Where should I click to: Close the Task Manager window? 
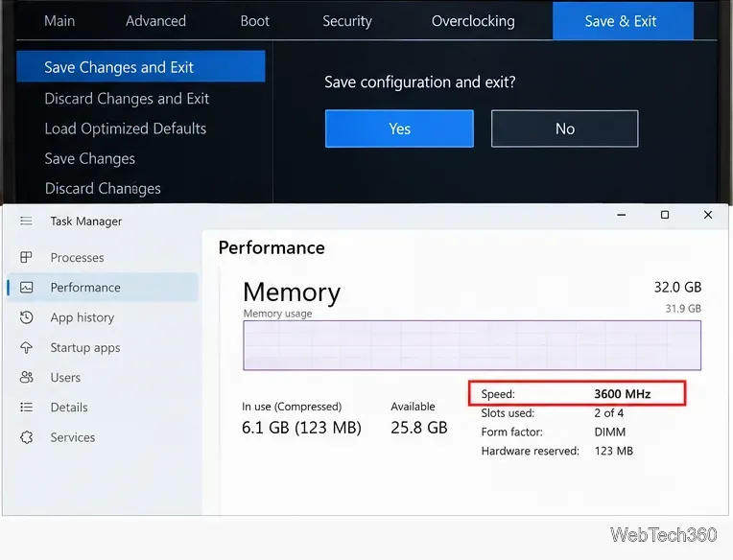(x=708, y=215)
